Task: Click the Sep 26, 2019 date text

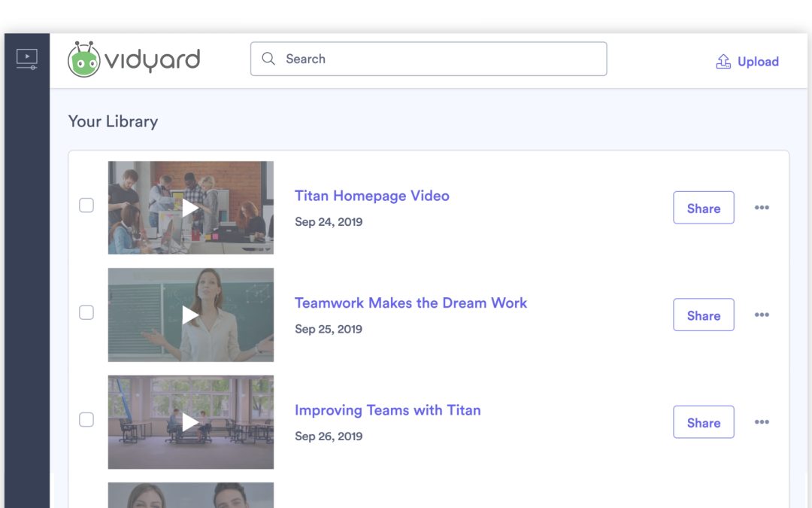Action: 329,437
